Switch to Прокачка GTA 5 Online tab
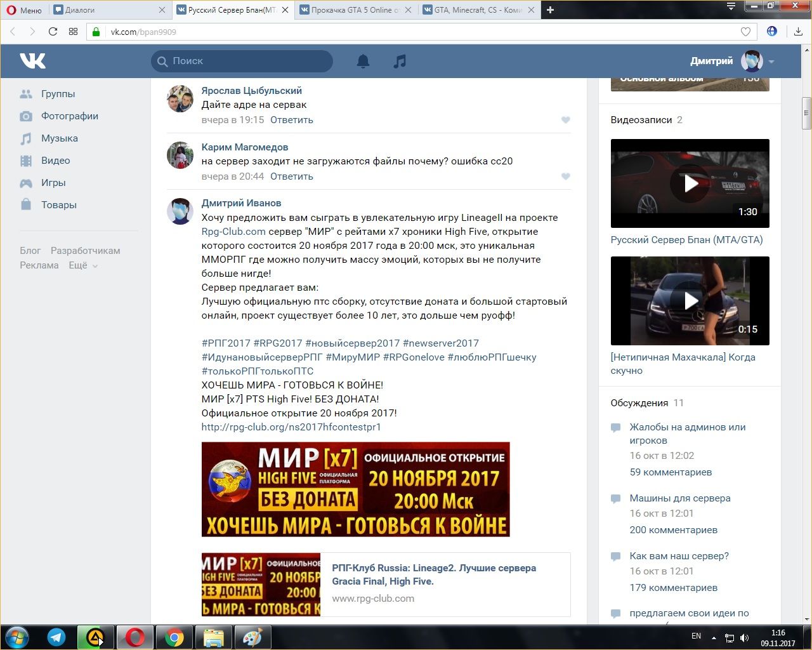Screen dimensions: 812x650 click(355, 10)
